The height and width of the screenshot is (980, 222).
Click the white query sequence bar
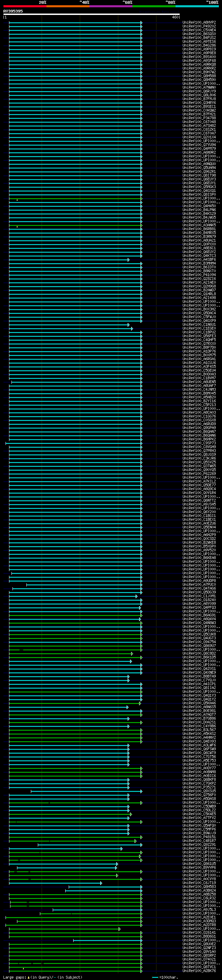[92, 15]
